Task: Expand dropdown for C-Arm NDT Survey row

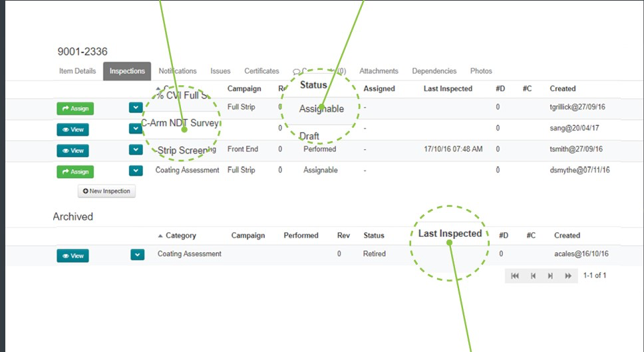Action: coord(136,128)
